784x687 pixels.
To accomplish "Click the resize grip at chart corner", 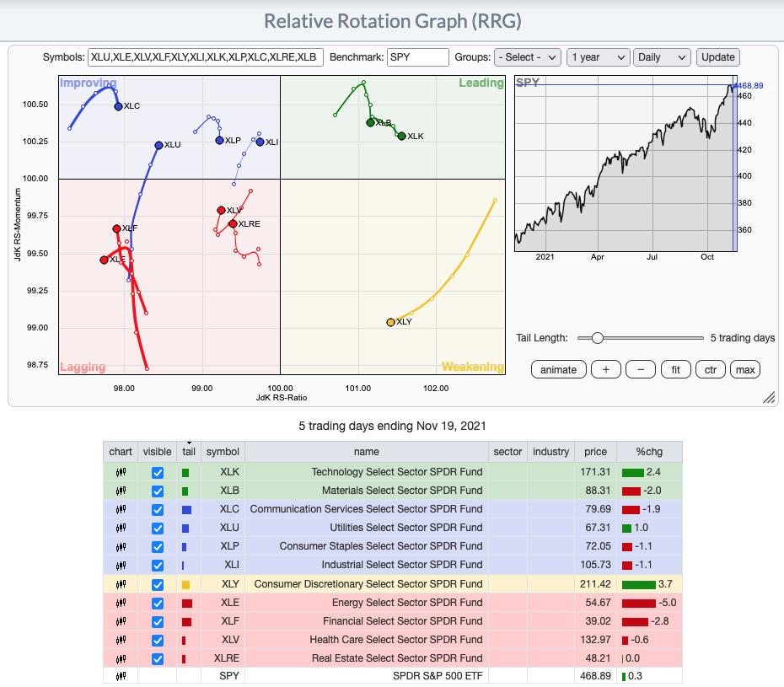I will 769,397.
